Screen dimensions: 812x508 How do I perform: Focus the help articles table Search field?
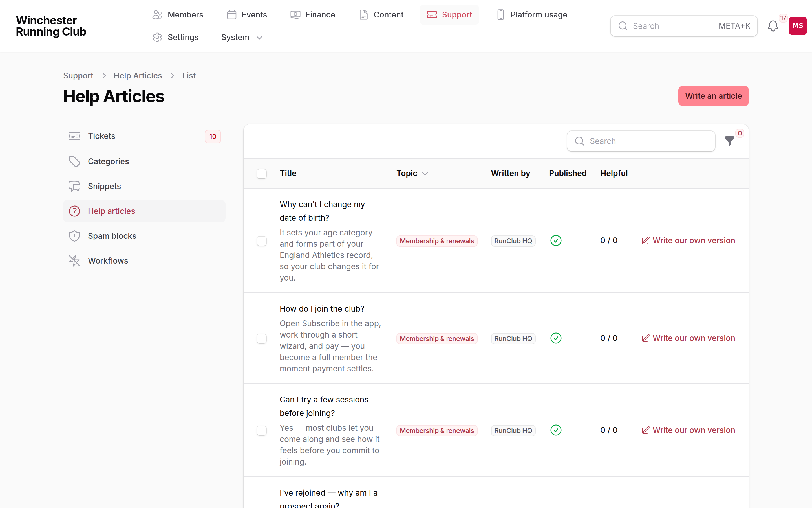(x=641, y=141)
